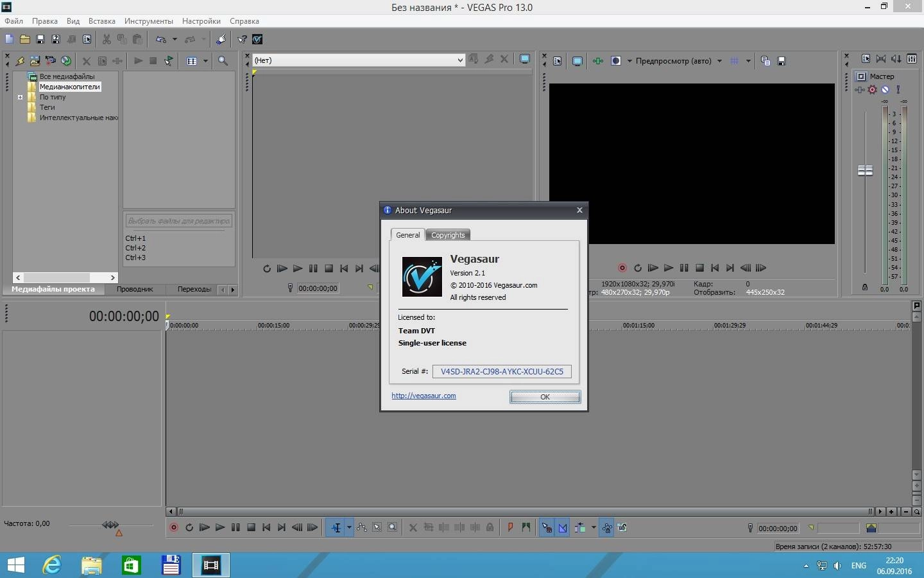This screenshot has width=924, height=578.
Task: Open the Инструменты menu
Action: 148,21
